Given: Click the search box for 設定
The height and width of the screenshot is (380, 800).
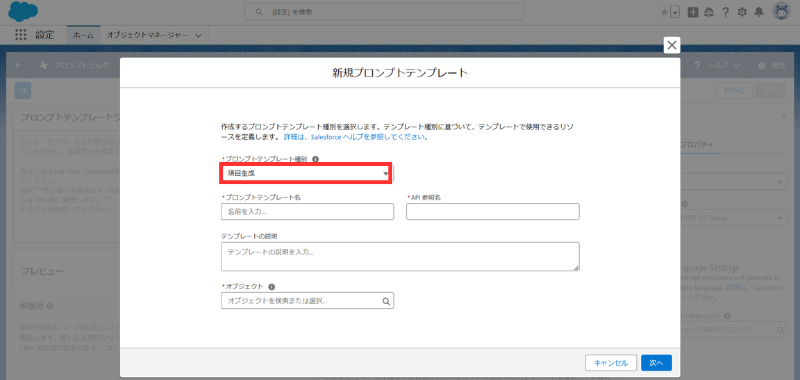Looking at the screenshot, I should 384,12.
